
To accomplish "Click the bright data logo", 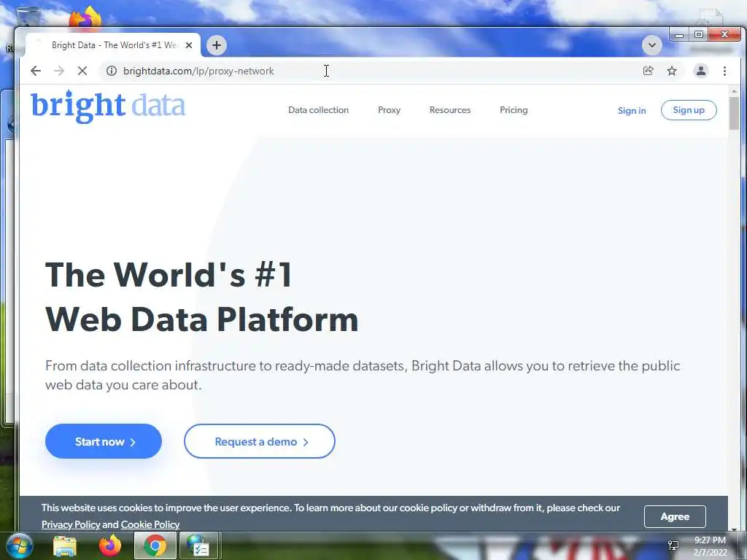I will (108, 106).
